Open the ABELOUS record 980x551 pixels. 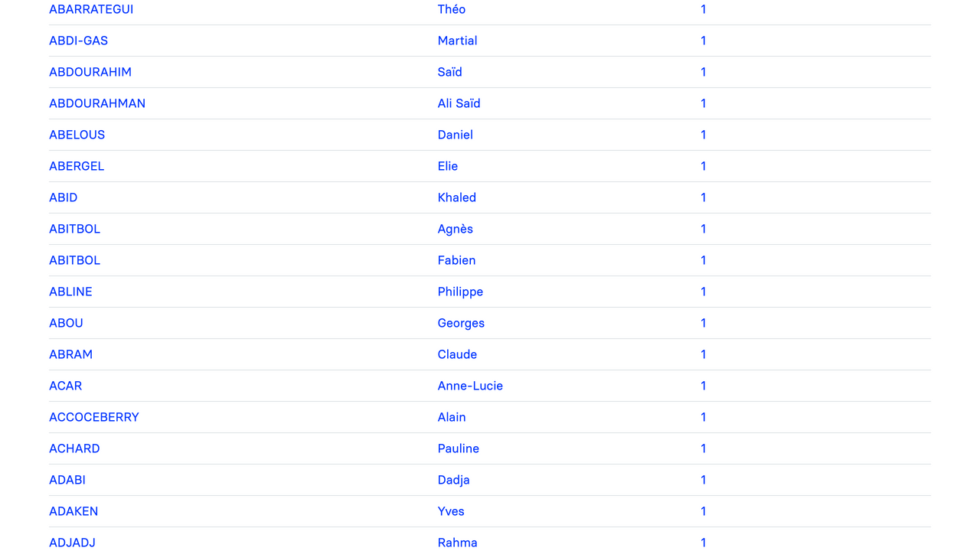(x=77, y=135)
